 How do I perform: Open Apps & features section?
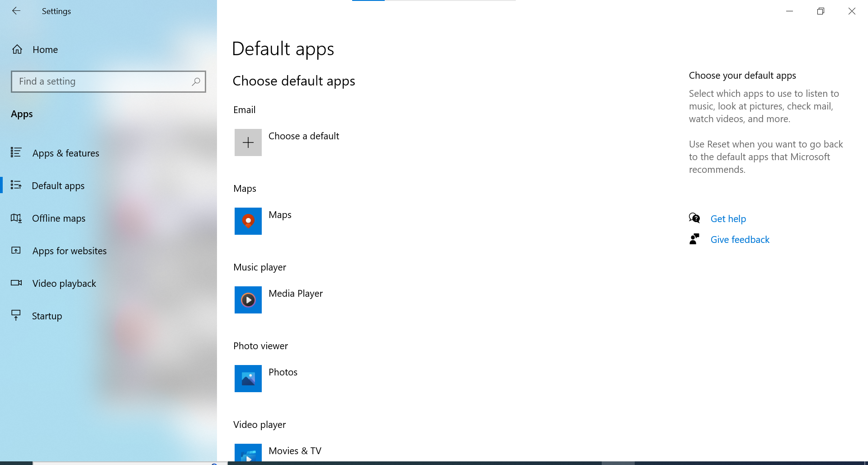66,153
